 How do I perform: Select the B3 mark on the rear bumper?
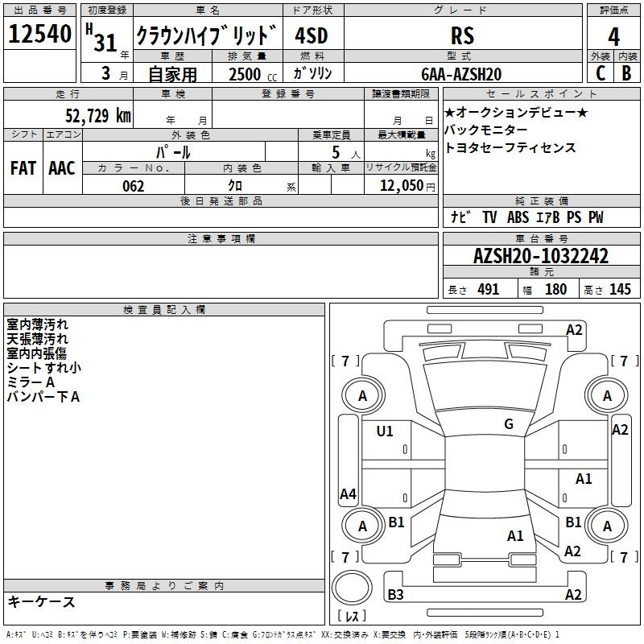[x=395, y=594]
